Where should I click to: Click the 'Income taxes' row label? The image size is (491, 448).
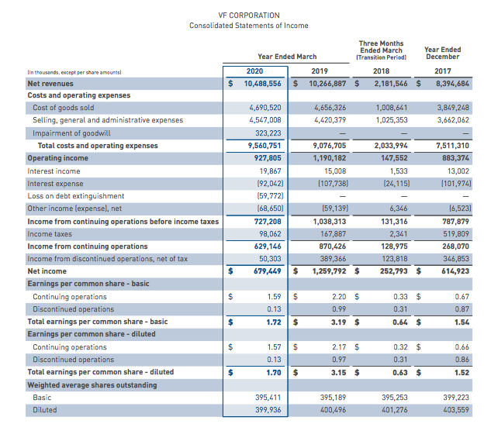point(50,234)
